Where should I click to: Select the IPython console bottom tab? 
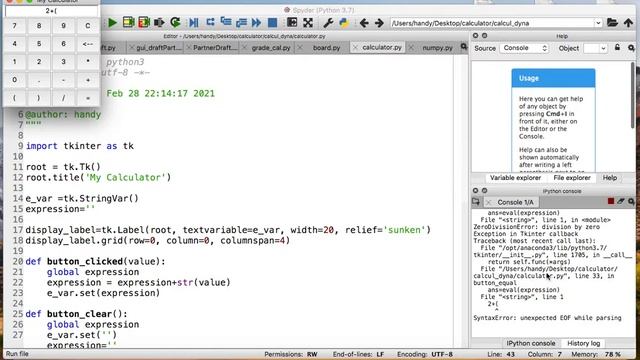(531, 343)
